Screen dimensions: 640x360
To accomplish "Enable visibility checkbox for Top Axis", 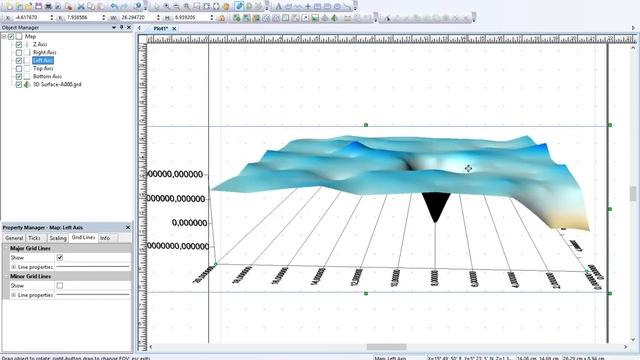I will point(19,68).
